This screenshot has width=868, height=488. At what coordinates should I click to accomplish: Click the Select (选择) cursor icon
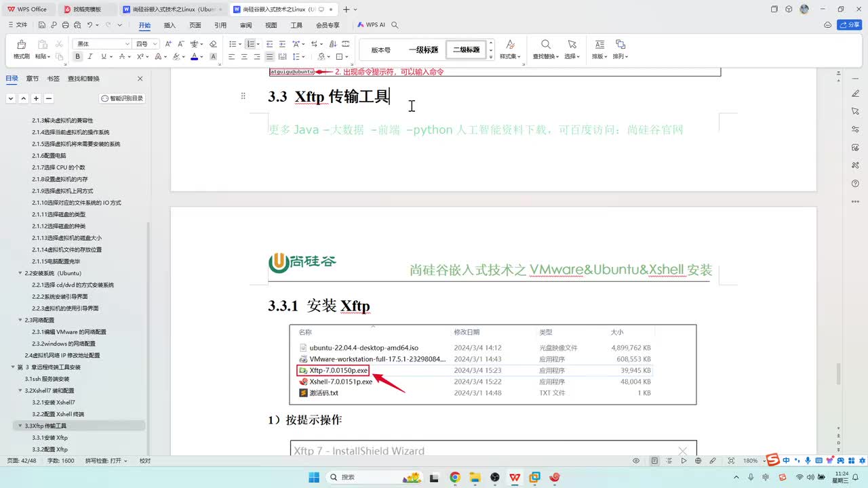[572, 44]
